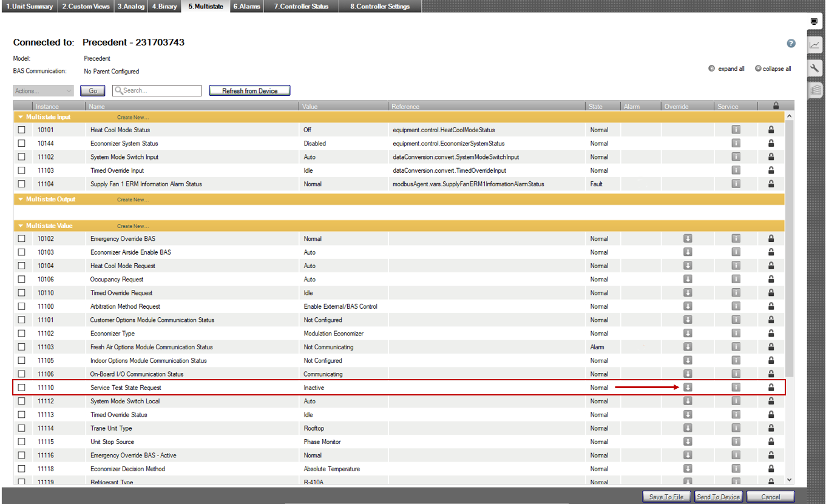The width and height of the screenshot is (826, 504).
Task: Switch to the 6.Alarms tab
Action: (246, 7)
